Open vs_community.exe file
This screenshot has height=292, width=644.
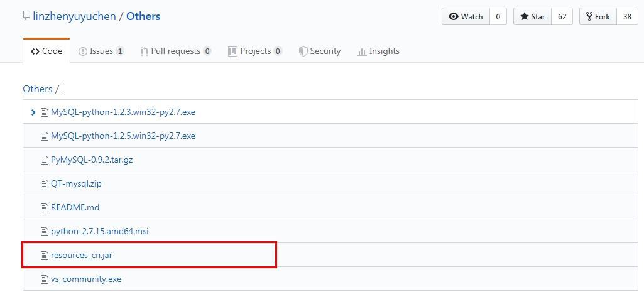click(86, 279)
